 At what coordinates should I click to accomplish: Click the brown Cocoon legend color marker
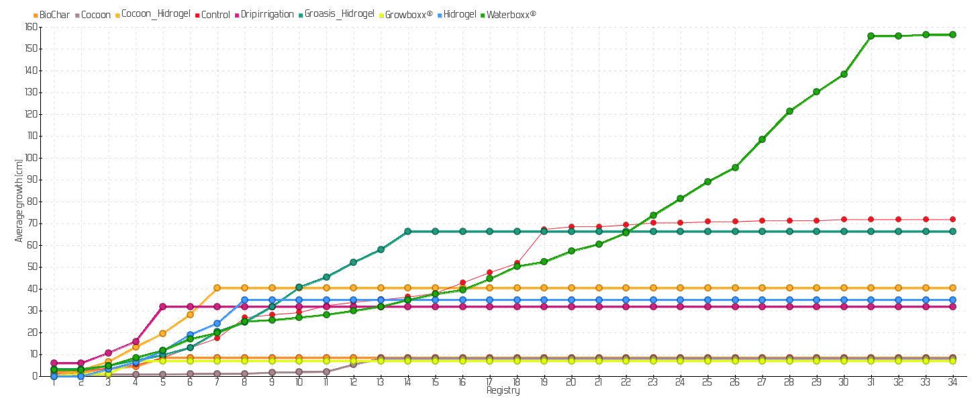77,15
